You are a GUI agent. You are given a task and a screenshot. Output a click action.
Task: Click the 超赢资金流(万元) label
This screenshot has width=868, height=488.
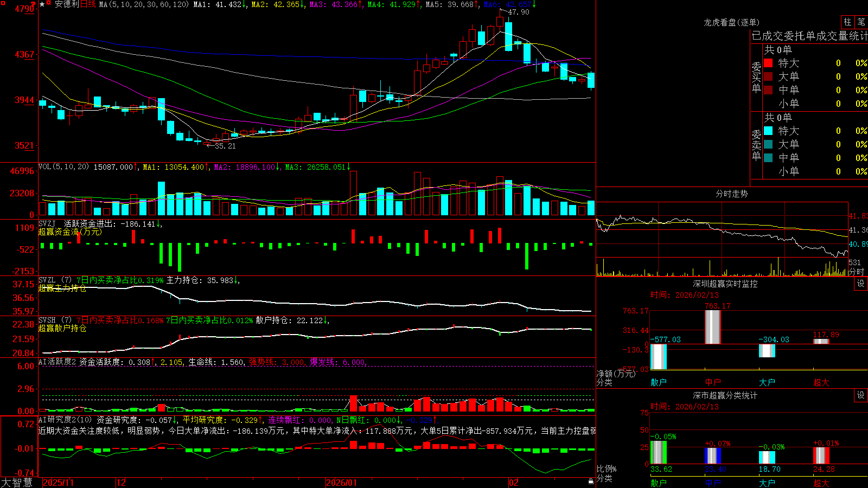(x=70, y=232)
